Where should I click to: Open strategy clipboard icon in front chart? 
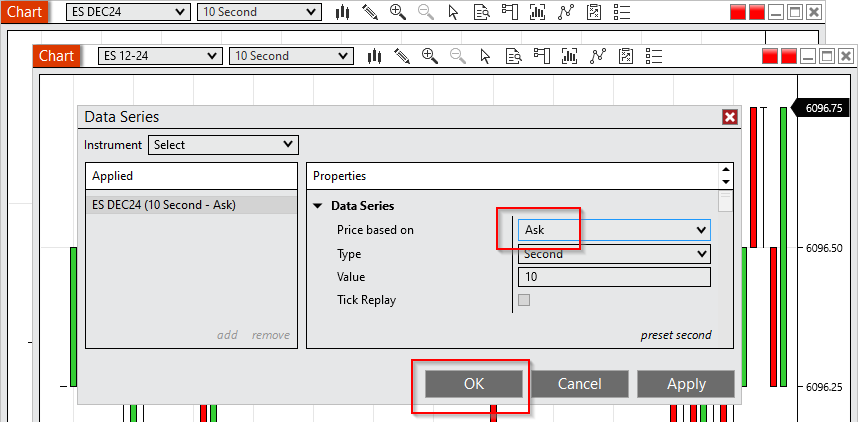tap(626, 56)
